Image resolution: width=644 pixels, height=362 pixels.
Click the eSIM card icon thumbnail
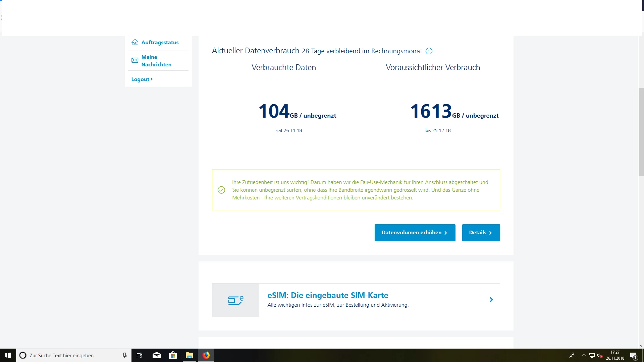pyautogui.click(x=235, y=300)
